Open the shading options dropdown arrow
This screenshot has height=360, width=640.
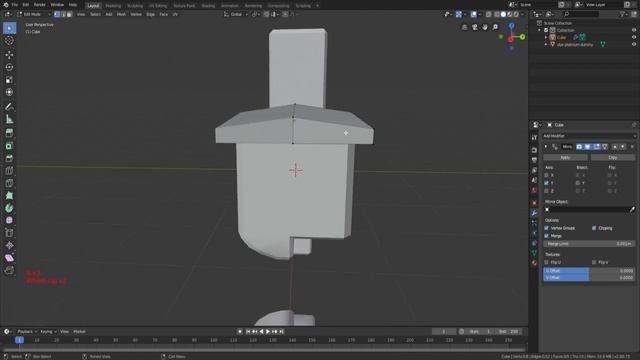(x=522, y=14)
